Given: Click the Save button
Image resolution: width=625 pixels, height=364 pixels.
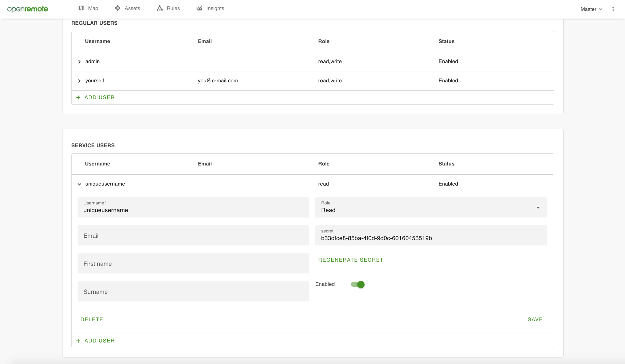Looking at the screenshot, I should (535, 319).
